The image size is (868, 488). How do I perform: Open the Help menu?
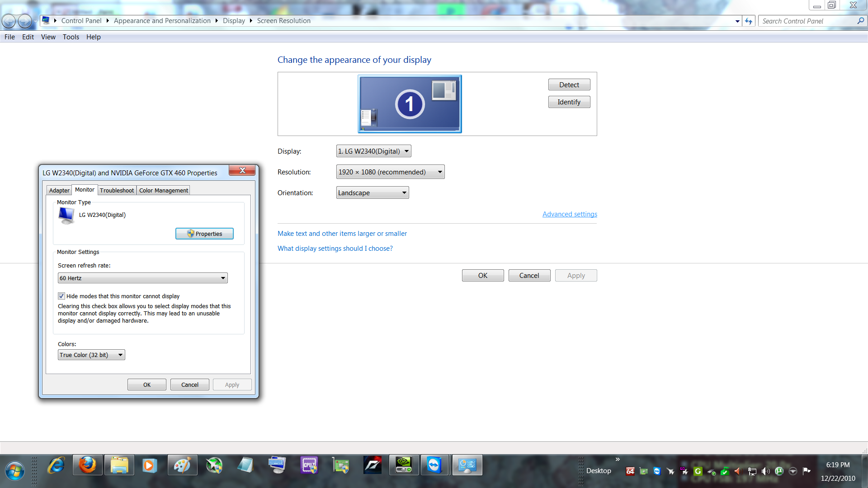[x=94, y=37]
